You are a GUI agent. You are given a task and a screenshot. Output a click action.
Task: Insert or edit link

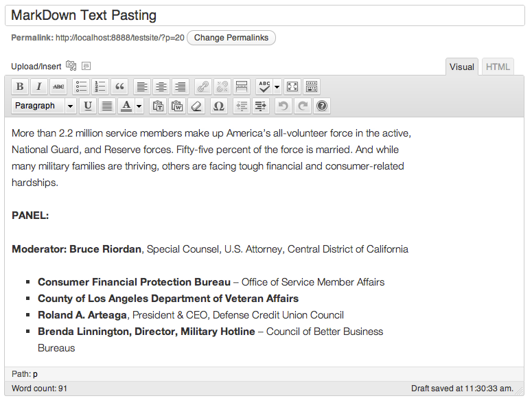203,86
